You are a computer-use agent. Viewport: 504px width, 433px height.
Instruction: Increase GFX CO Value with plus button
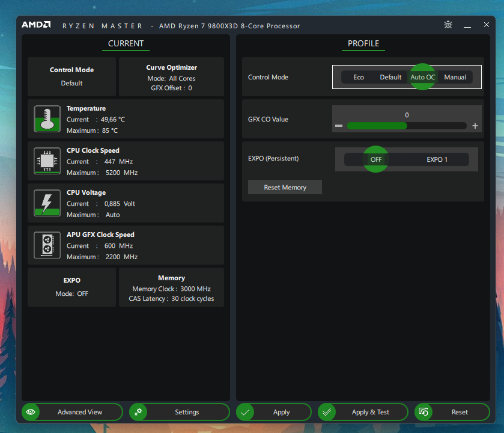[x=475, y=126]
